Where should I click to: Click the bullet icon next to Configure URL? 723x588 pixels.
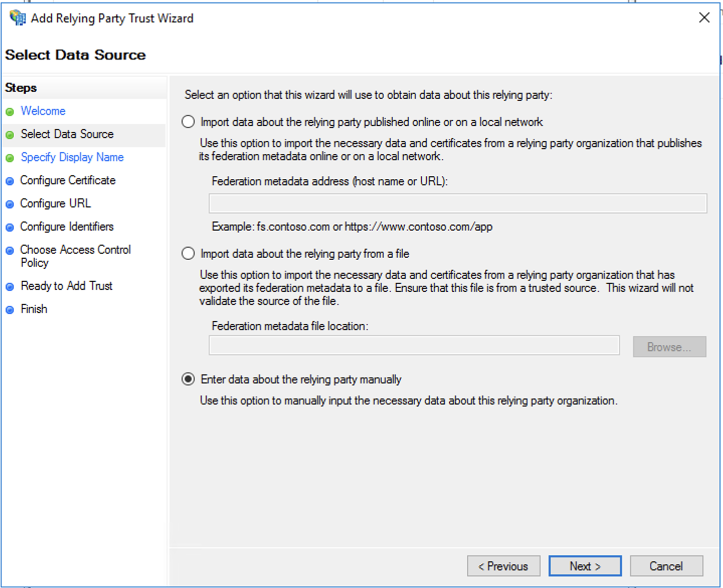[x=11, y=204]
